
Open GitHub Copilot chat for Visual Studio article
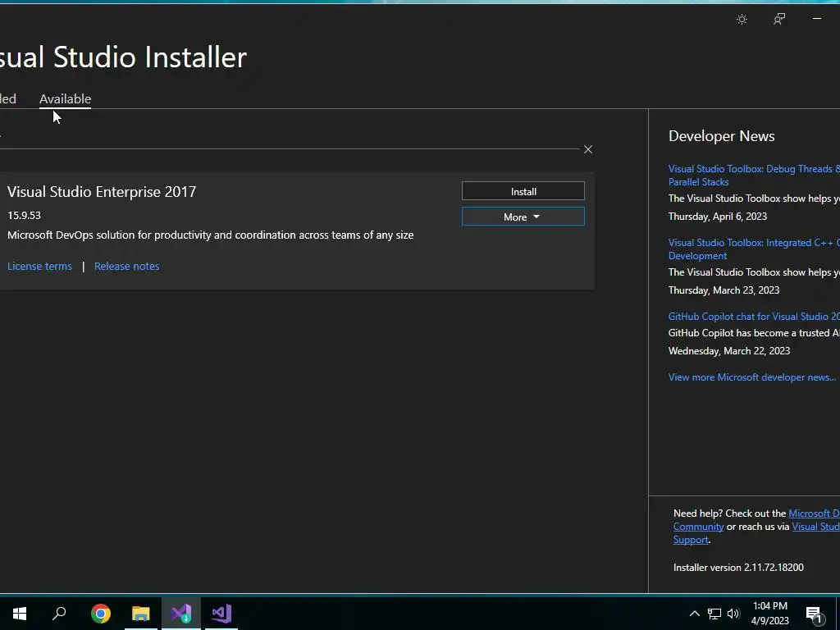coord(754,317)
